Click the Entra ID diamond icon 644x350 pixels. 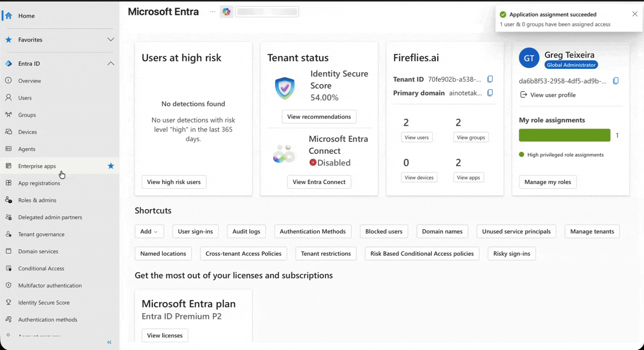(9, 63)
